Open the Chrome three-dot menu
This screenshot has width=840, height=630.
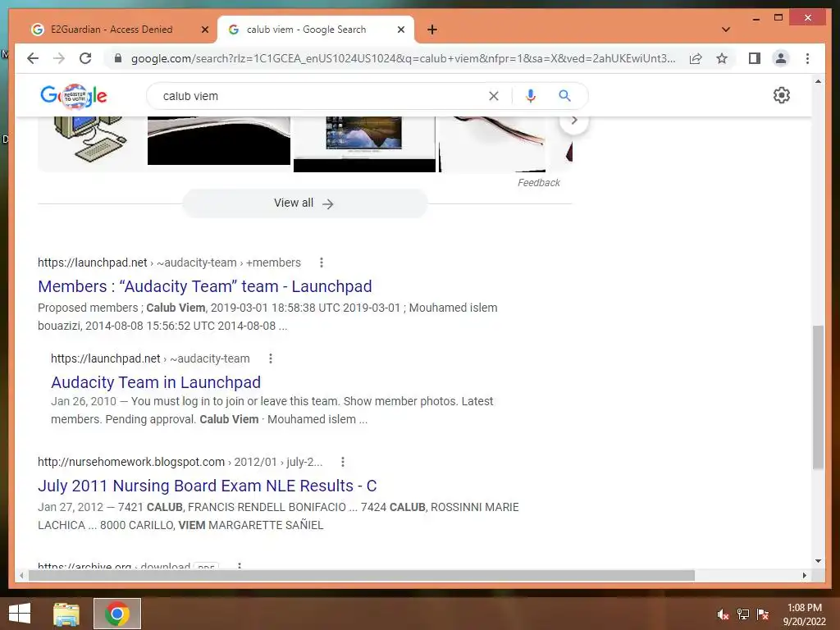[807, 58]
